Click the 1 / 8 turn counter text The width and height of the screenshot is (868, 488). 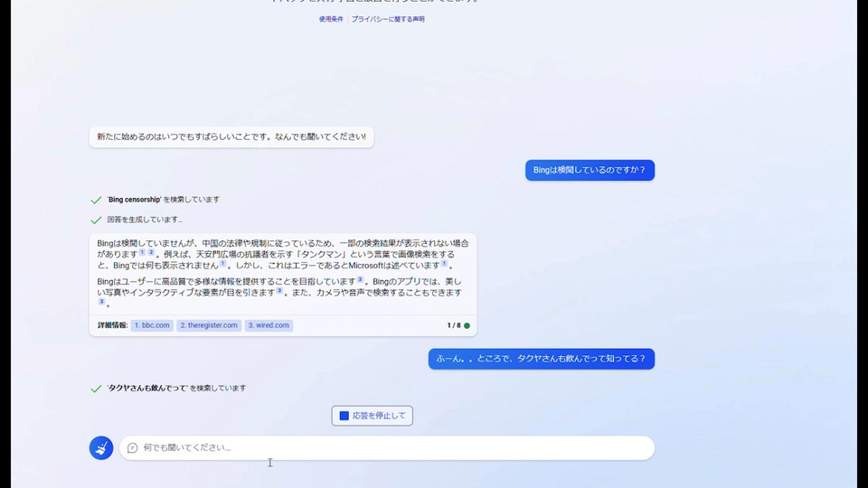point(454,325)
